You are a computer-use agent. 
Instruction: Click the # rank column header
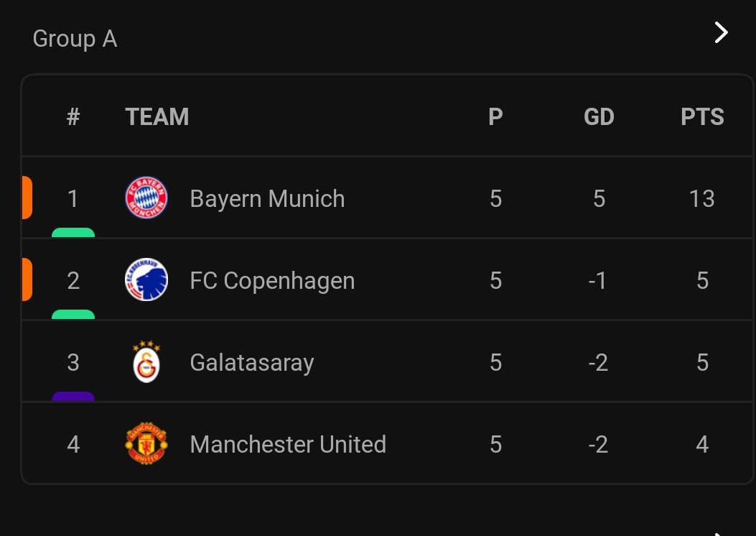click(x=73, y=116)
